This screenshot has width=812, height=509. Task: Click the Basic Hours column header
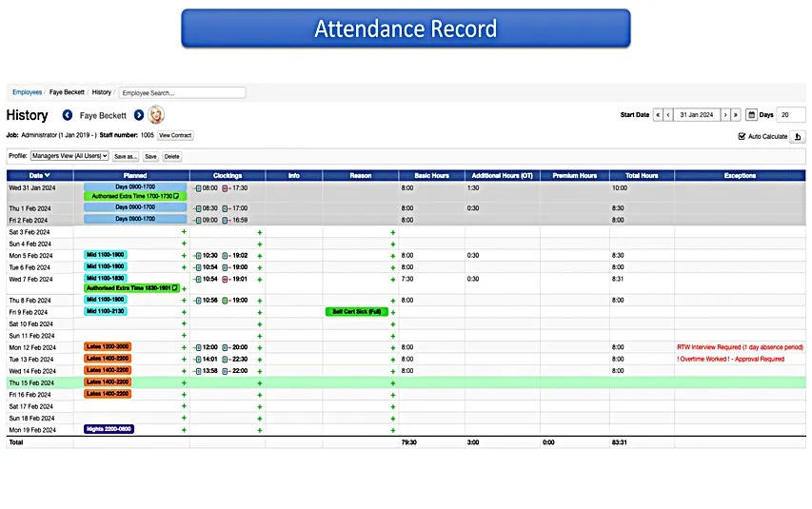(431, 176)
